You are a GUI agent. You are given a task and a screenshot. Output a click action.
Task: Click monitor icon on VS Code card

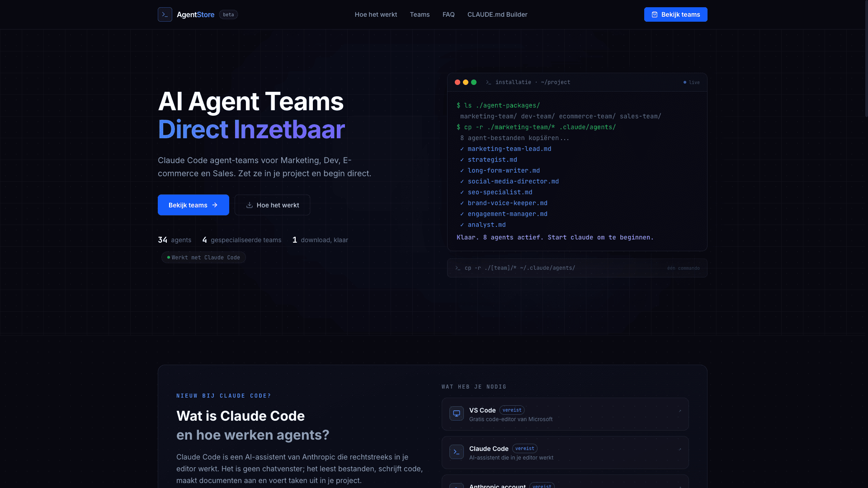pos(457,413)
